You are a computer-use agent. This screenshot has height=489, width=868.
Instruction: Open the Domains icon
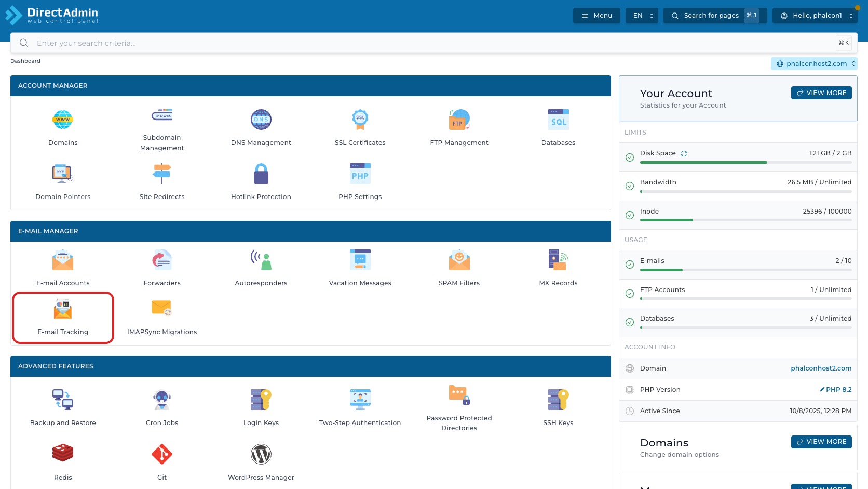pyautogui.click(x=63, y=120)
